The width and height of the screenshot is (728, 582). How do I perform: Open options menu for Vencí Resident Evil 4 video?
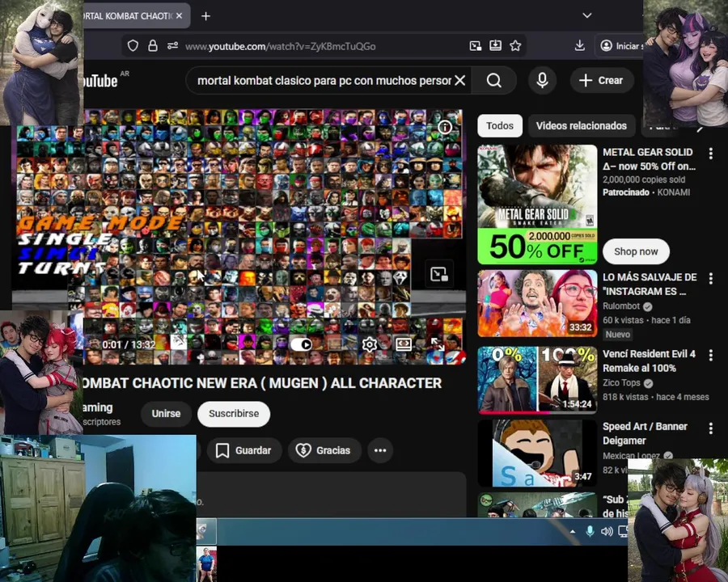point(710,356)
